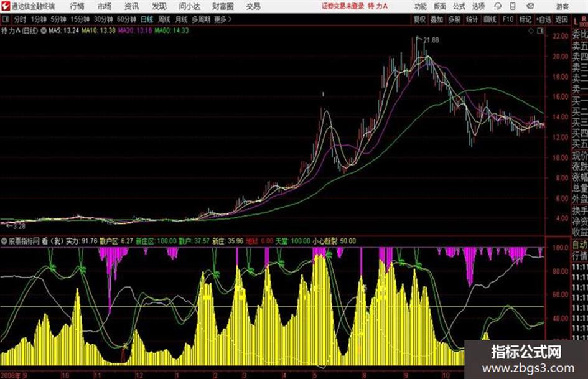This screenshot has height=379, width=588.
Task: Click the 新庄区: 100.00 indicator value
Action: click(x=156, y=241)
